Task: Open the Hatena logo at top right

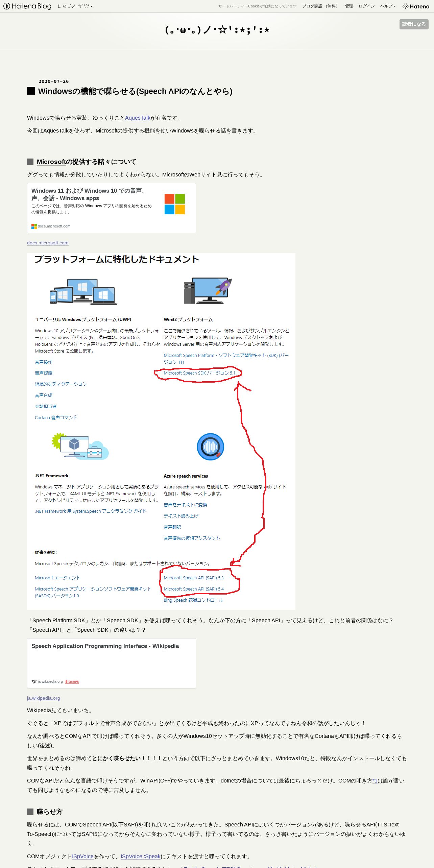Action: tap(416, 6)
